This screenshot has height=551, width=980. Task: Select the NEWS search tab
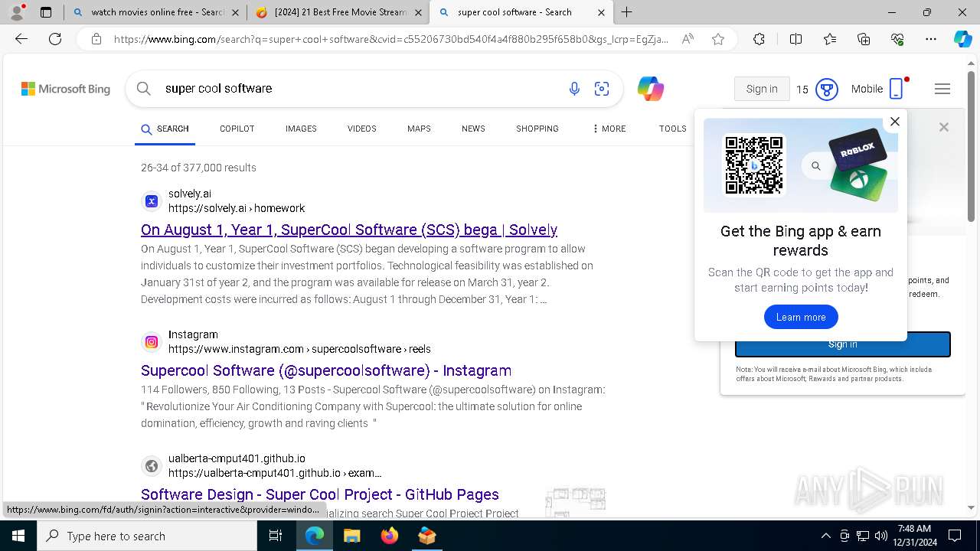click(473, 129)
